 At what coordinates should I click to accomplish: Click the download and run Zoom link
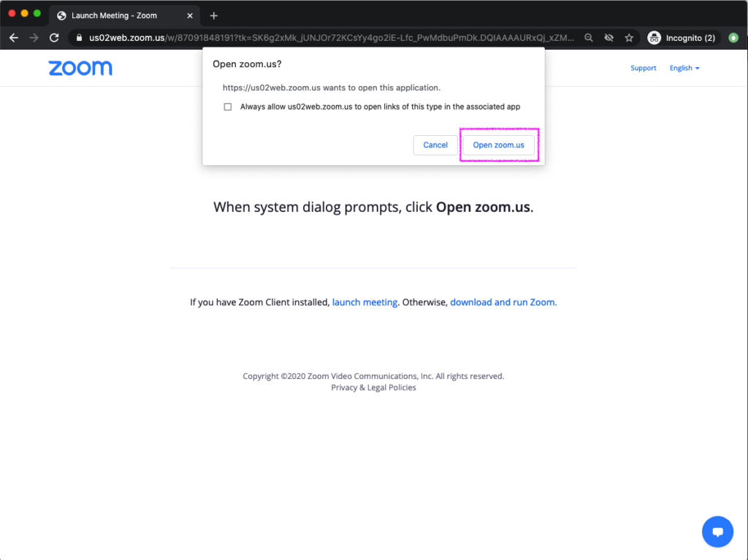pos(503,302)
